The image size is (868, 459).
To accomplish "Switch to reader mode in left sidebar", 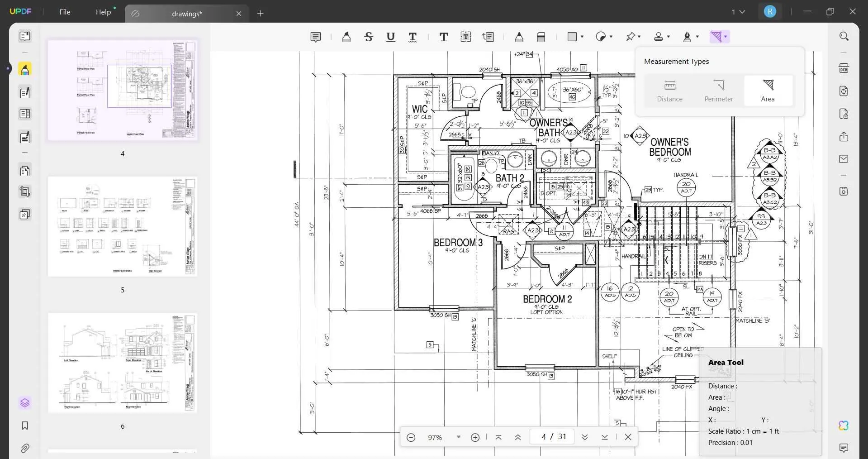I will [25, 36].
